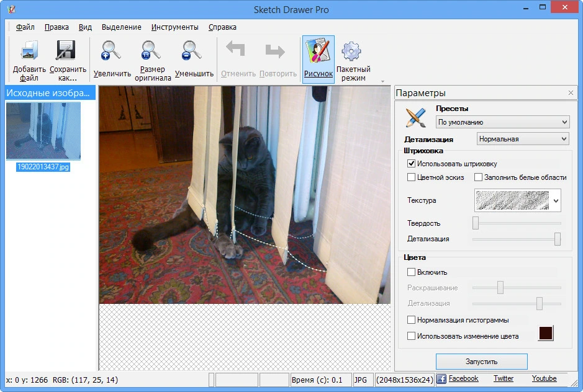Enable the Цветной эскиз checkbox
The width and height of the screenshot is (583, 392).
411,177
